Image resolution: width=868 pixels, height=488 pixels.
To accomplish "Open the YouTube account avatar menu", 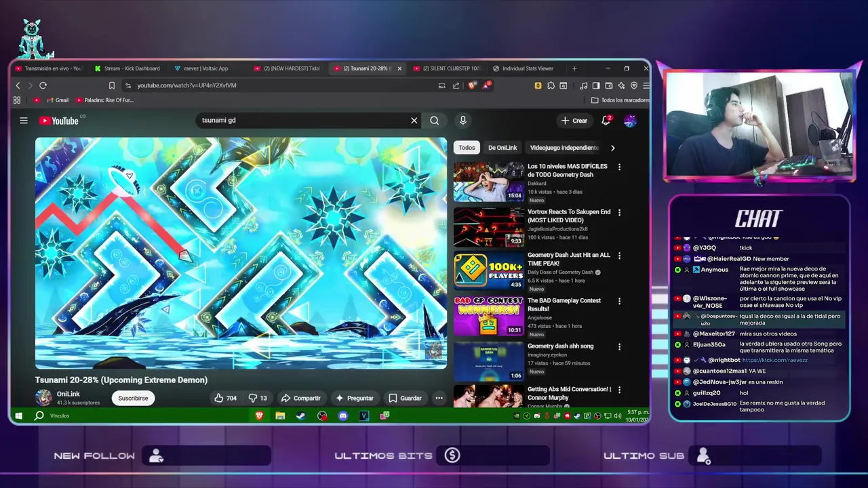I will point(630,121).
